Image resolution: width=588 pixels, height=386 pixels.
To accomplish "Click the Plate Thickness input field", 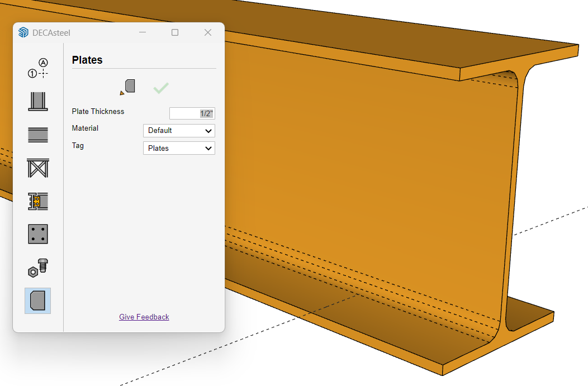I will 192,113.
